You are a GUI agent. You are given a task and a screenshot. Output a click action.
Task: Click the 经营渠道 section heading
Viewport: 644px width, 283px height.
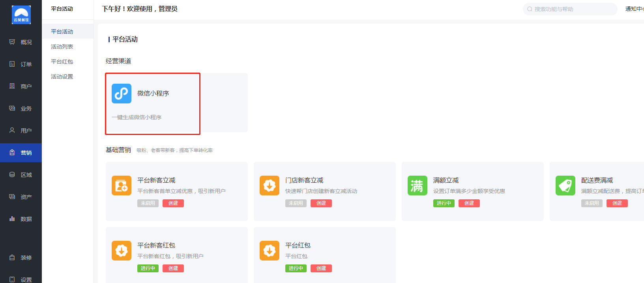[118, 61]
